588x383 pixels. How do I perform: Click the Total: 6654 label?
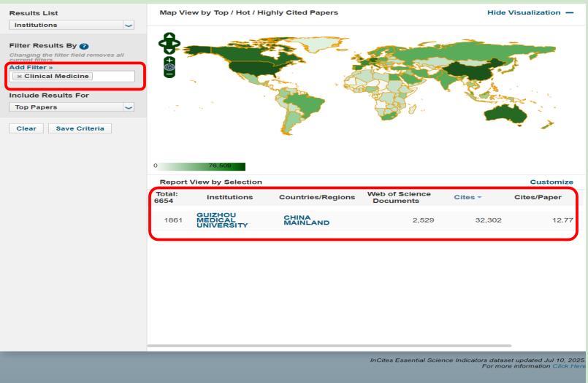tap(166, 197)
